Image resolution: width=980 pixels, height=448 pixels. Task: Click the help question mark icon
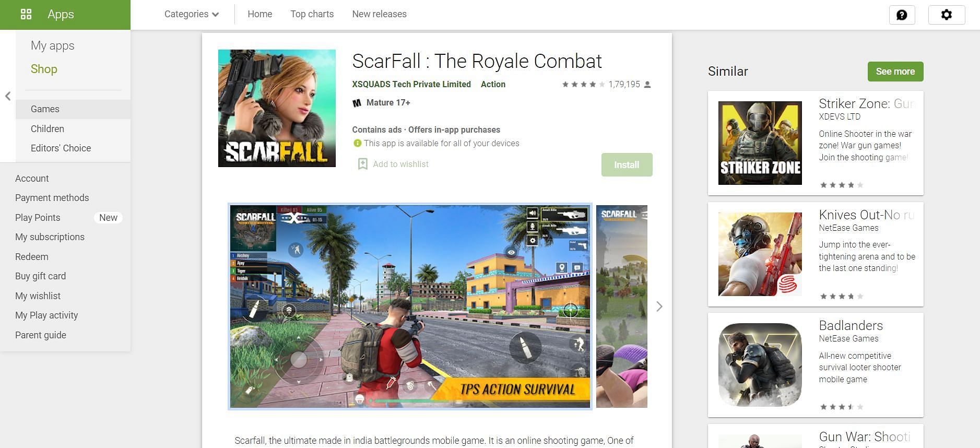pos(902,15)
